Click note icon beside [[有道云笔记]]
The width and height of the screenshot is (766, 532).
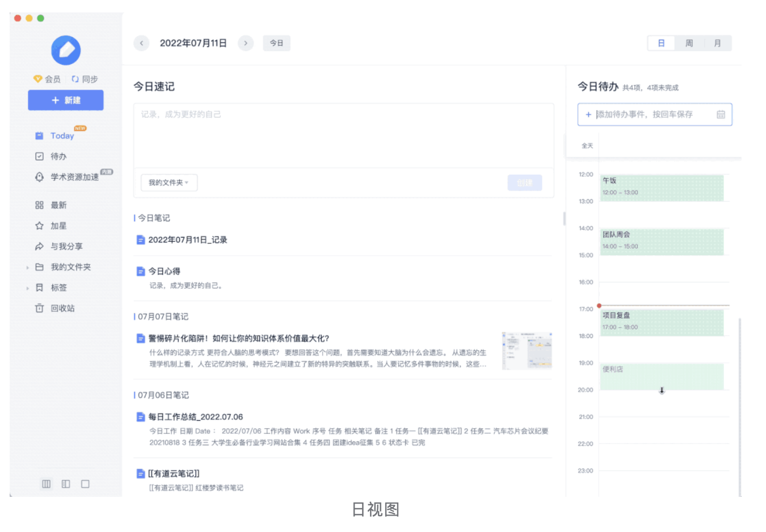pos(141,474)
